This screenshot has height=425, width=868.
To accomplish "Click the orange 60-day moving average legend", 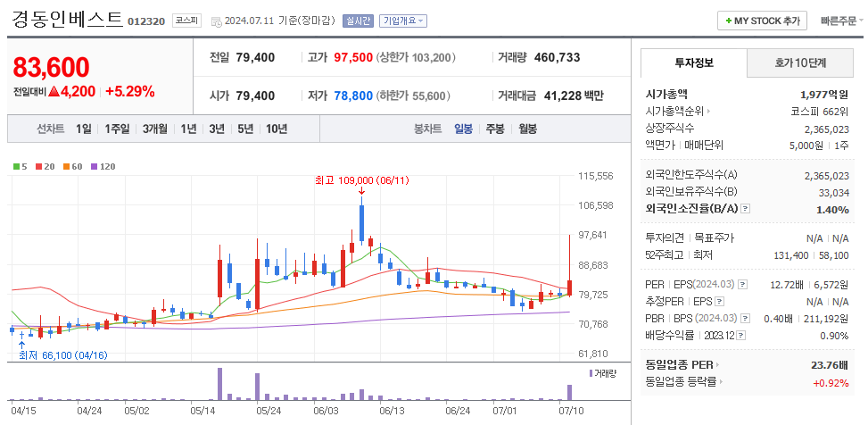I will (72, 166).
